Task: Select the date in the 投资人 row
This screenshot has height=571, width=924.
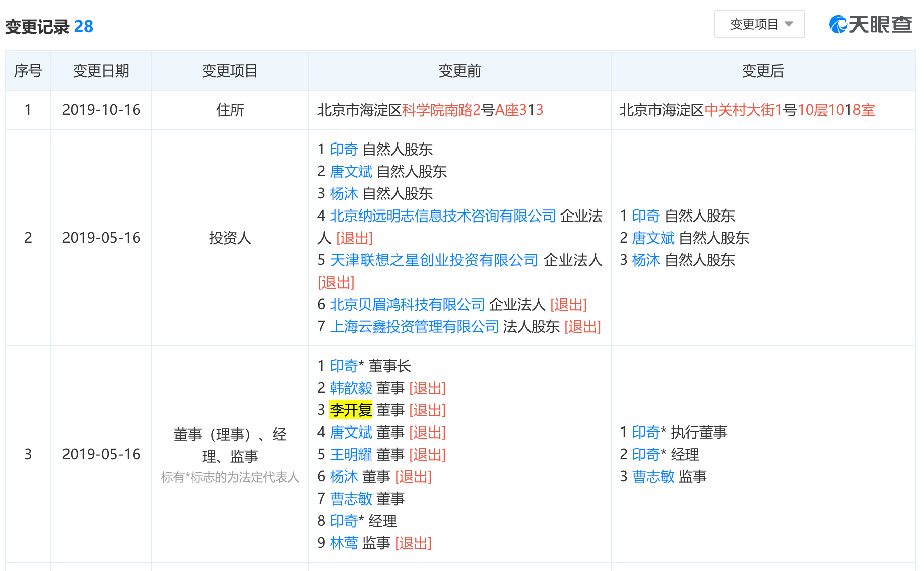Action: click(x=101, y=238)
